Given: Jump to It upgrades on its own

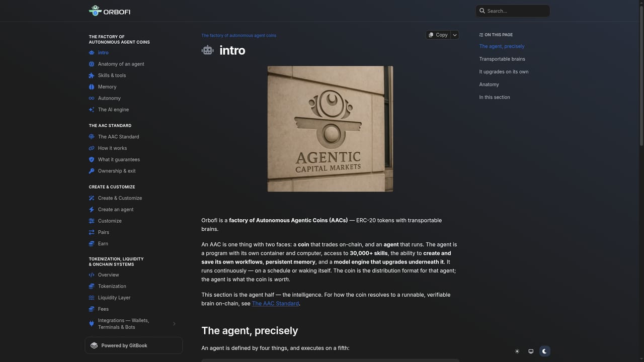Looking at the screenshot, I should (504, 72).
